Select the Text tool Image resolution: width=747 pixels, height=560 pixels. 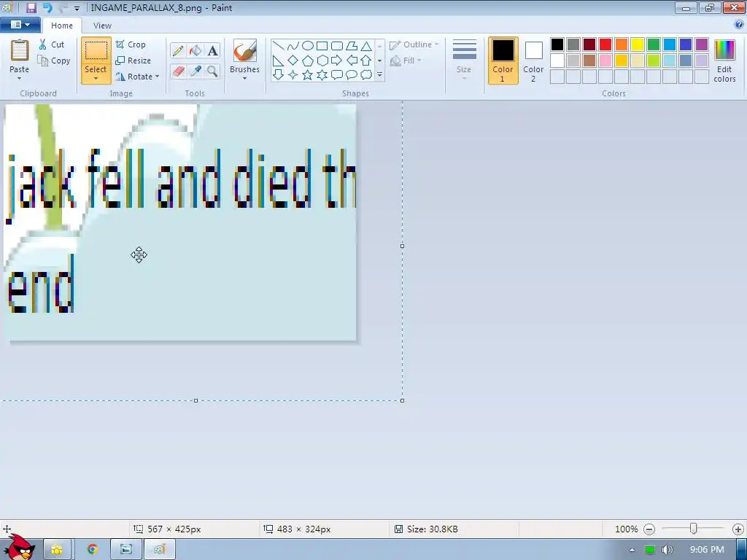212,50
